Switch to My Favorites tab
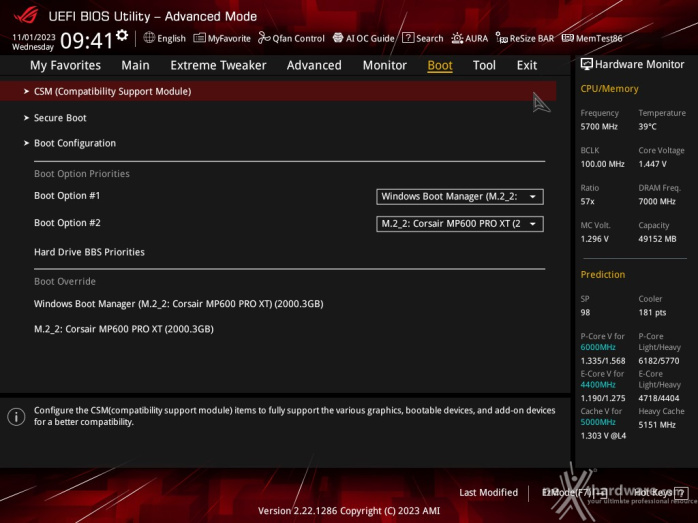This screenshot has height=523, width=698. pyautogui.click(x=65, y=65)
